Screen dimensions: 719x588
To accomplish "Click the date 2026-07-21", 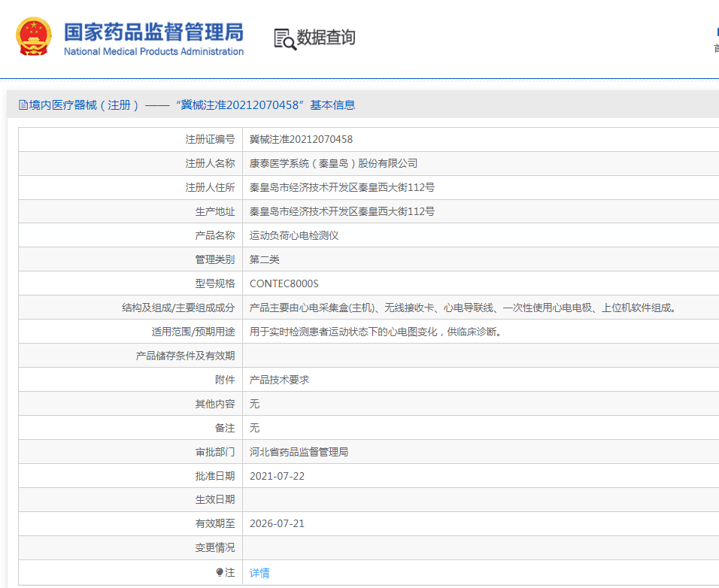I will coord(277,523).
